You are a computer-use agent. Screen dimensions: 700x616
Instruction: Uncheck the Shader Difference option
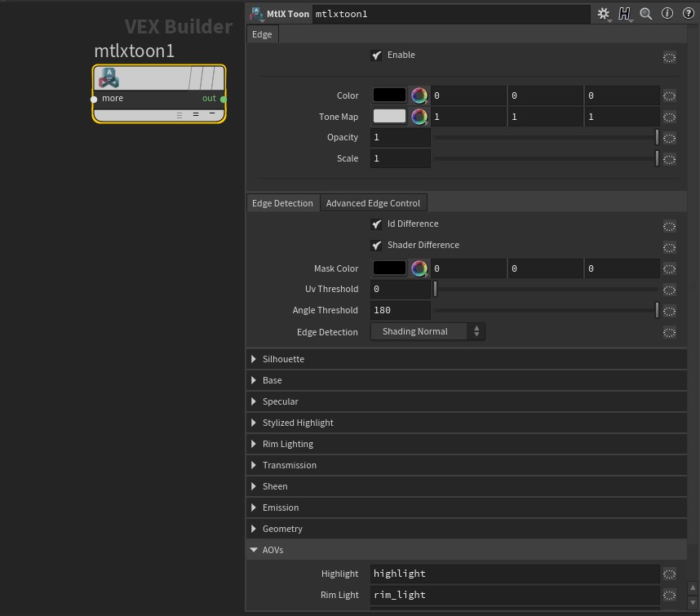coord(377,245)
